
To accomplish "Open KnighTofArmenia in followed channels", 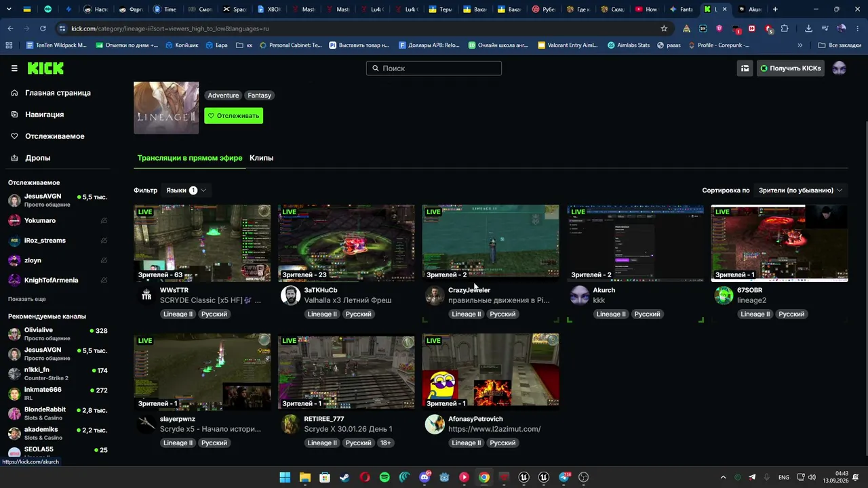I will pyautogui.click(x=58, y=280).
